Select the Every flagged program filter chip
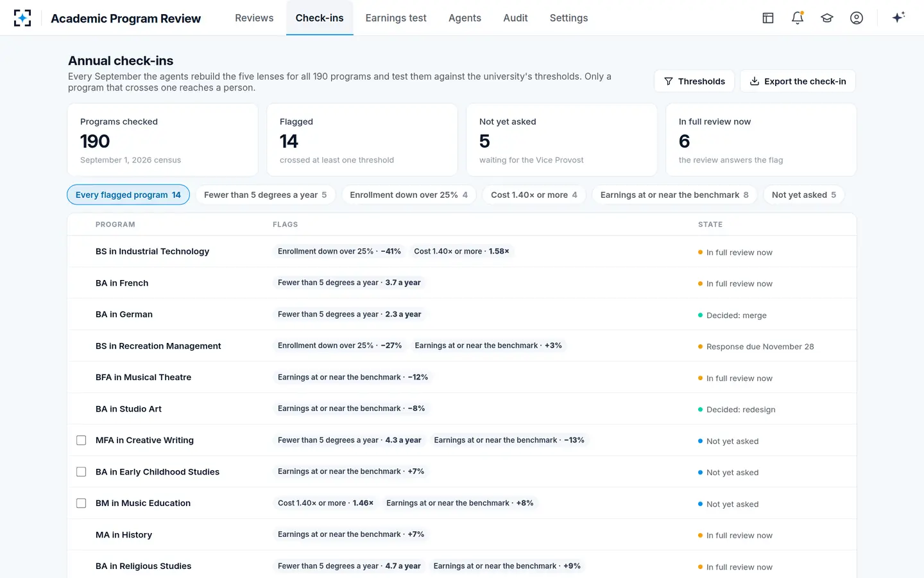The image size is (924, 578). click(x=128, y=195)
